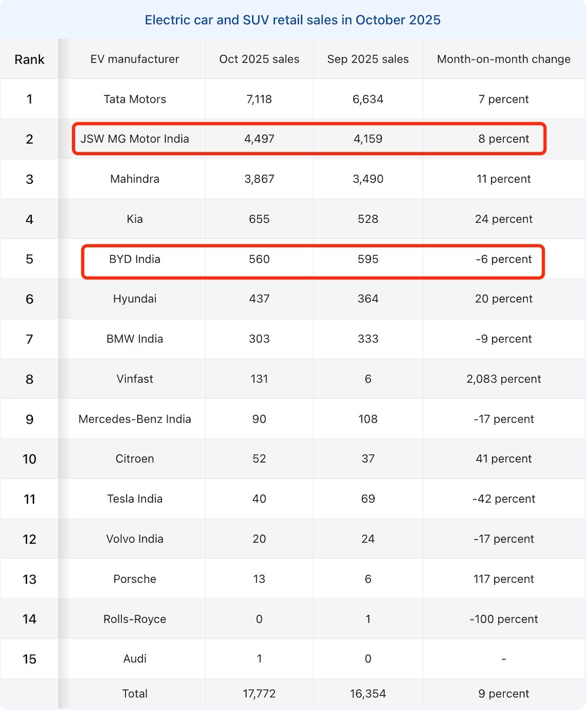
Task: Click the JSW MG Motor India cell
Action: pos(135,139)
